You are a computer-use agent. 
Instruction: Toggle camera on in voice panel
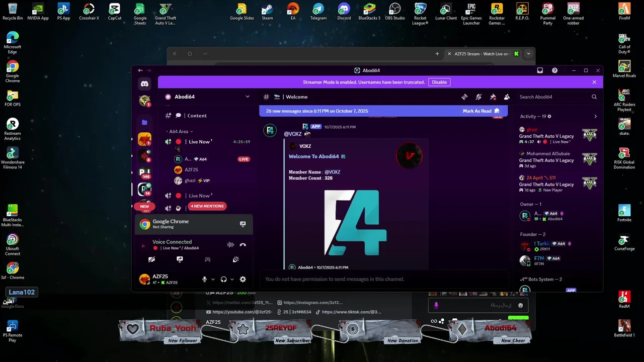pos(151,259)
